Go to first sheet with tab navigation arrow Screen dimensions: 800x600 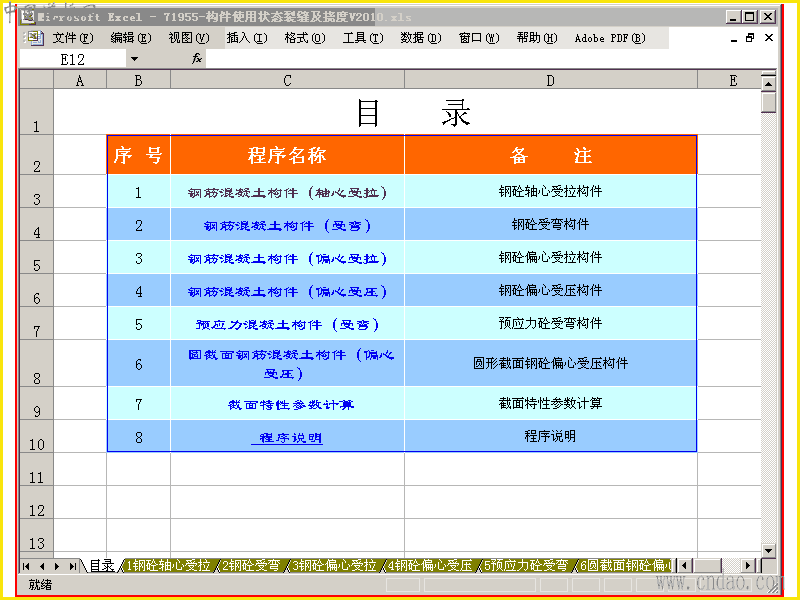pos(27,566)
